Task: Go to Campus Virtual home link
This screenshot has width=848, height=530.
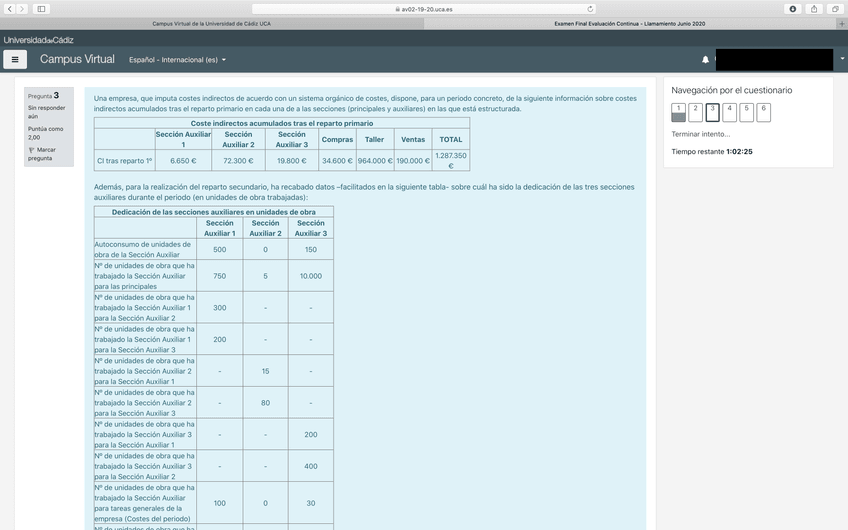Action: pyautogui.click(x=77, y=59)
